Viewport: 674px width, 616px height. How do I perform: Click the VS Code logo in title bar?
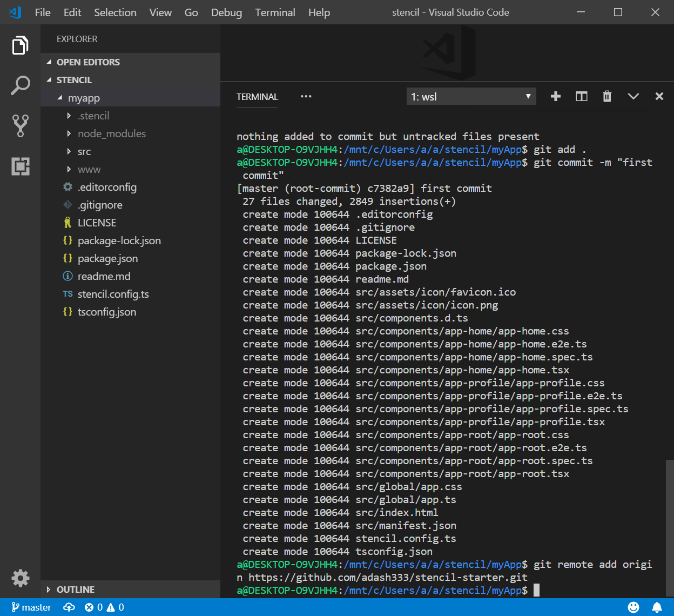[x=15, y=12]
